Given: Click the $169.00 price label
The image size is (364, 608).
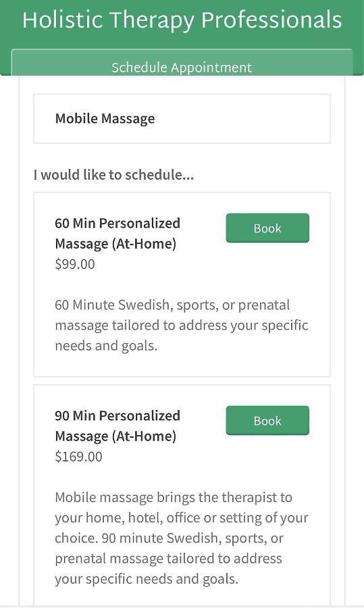Looking at the screenshot, I should 79,457.
